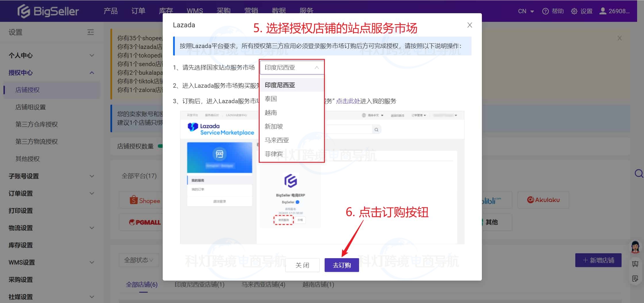Switch to 马来西亚店铺(4) tab
This screenshot has width=644, height=303.
pos(263,285)
